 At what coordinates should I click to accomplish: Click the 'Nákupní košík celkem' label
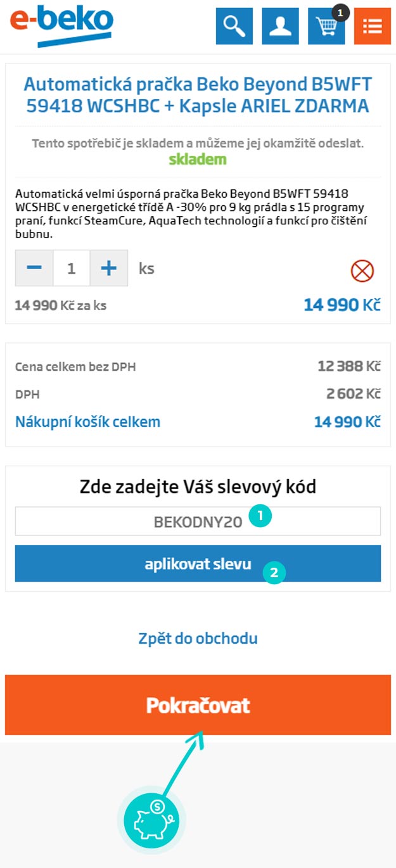click(x=87, y=422)
